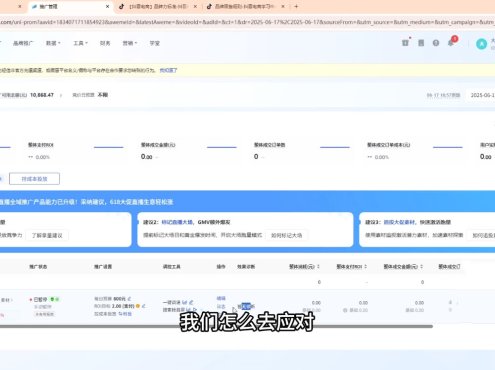Open notifications bell with red badge
Image resolution: width=495 pixels, height=370 pixels.
(451, 43)
